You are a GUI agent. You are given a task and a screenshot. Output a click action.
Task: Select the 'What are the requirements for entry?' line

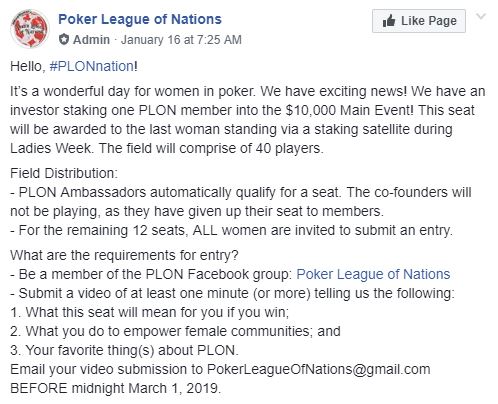click(x=124, y=255)
